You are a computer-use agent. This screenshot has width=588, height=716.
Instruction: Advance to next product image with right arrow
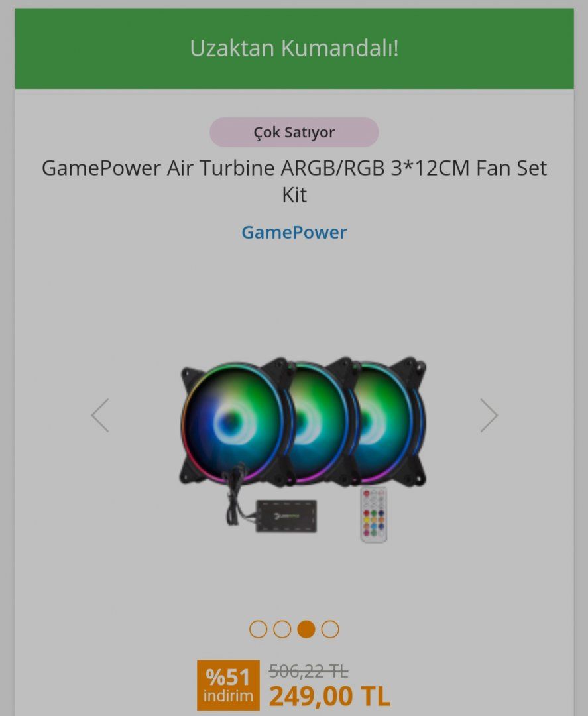[489, 416]
